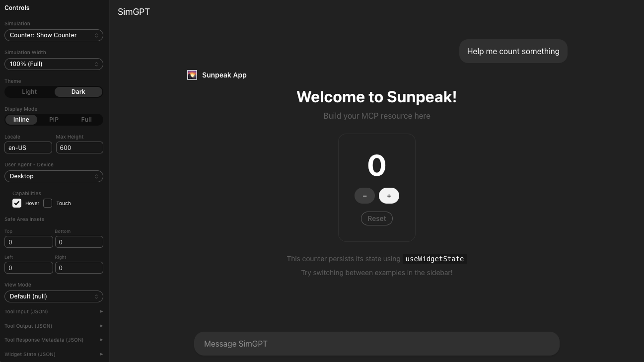Select the Full display mode
Viewport: 644px width, 362px height.
point(86,119)
